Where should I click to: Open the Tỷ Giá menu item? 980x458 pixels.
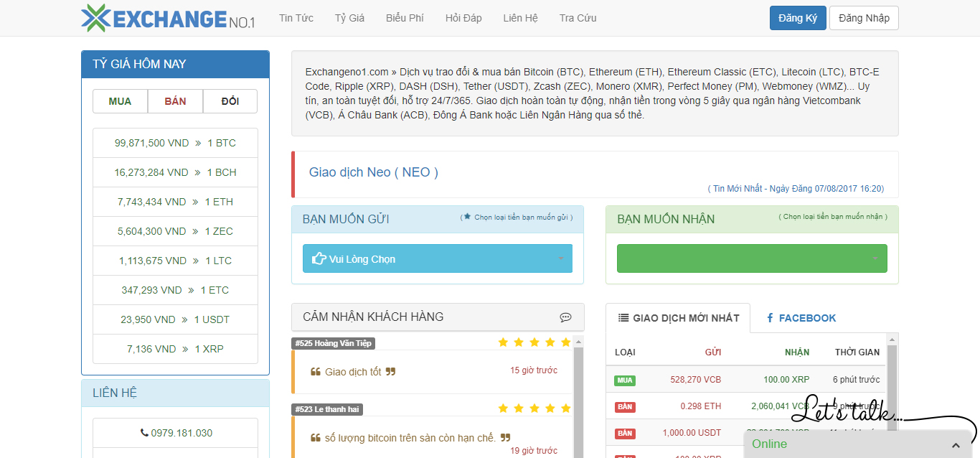(x=349, y=18)
